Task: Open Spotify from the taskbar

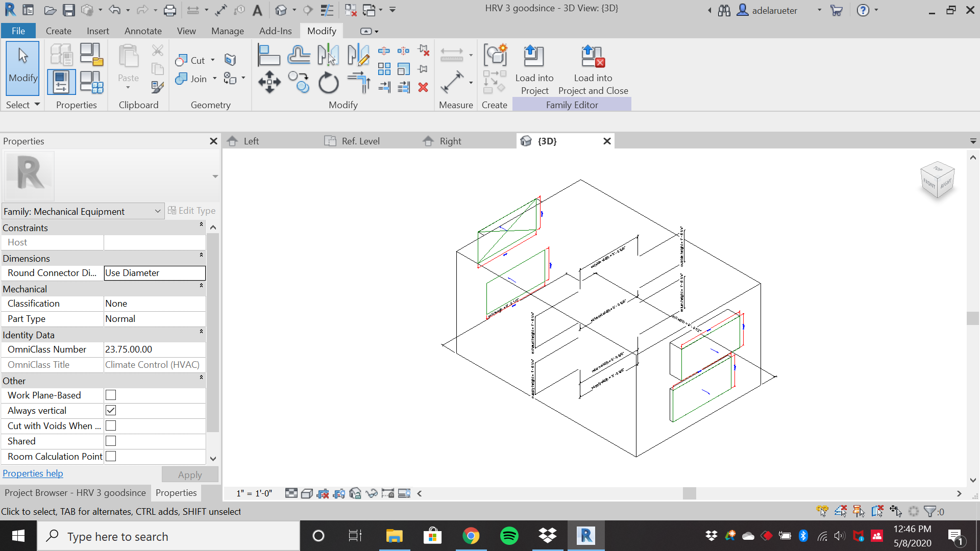Action: (x=509, y=536)
